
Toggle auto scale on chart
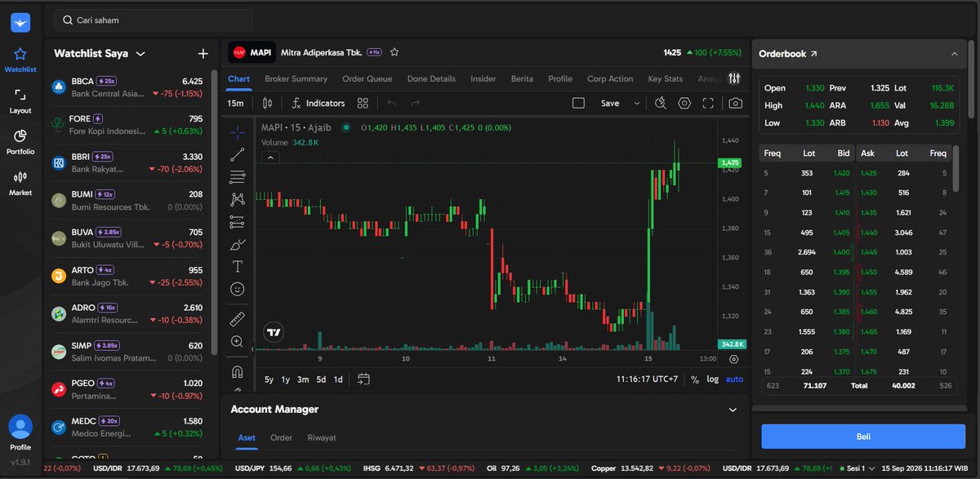coord(734,379)
